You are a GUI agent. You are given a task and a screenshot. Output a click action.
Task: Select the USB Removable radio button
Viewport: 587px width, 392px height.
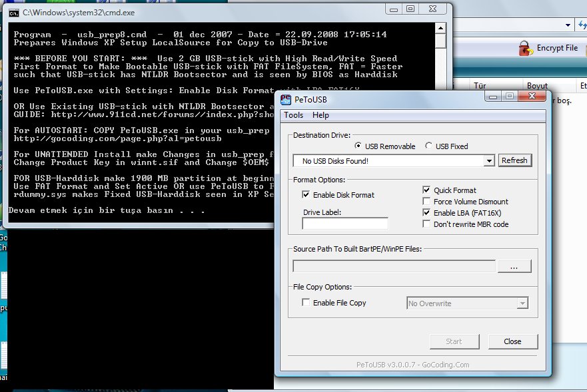[x=358, y=146]
